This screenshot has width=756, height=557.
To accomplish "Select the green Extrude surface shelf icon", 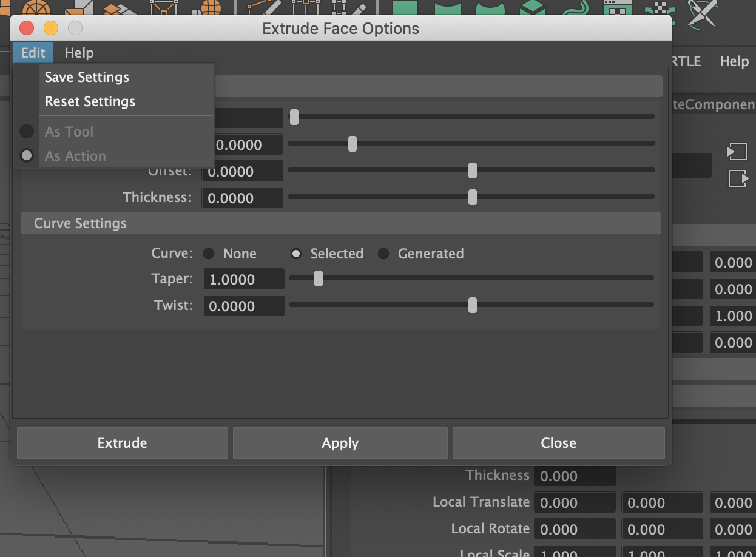I will pos(534,7).
